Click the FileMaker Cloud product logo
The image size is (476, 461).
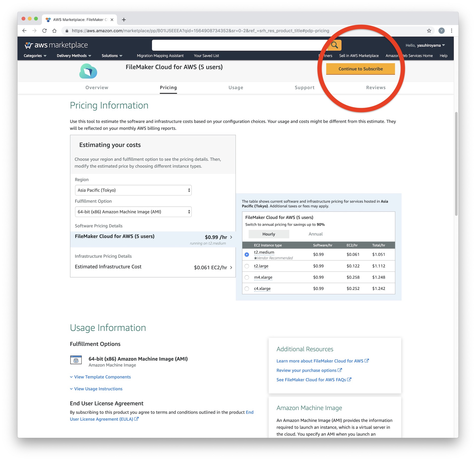point(88,71)
